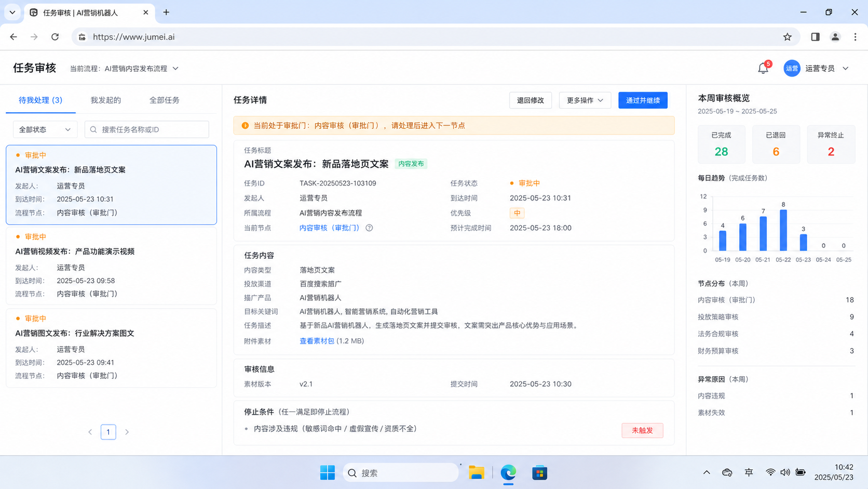Open the 全部状态 status filter dropdown
Screen dimensions: 868x489
tap(45, 129)
